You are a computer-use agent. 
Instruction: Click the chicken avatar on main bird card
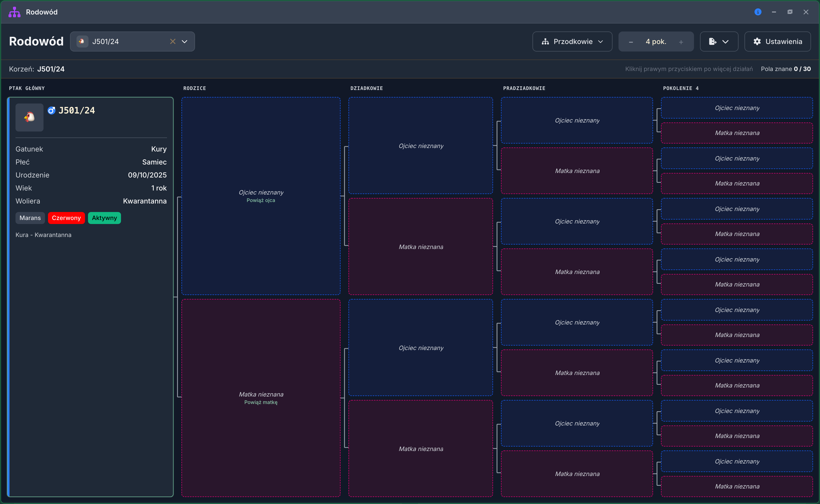coord(29,117)
